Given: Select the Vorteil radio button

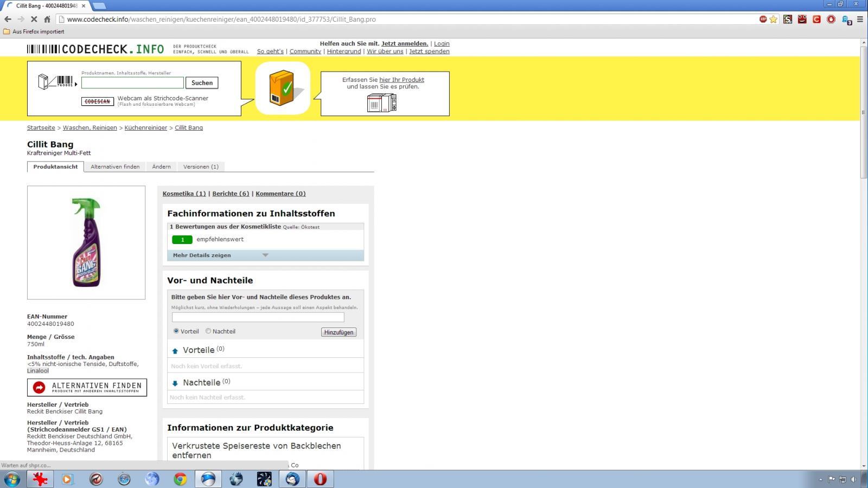Looking at the screenshot, I should tap(176, 331).
